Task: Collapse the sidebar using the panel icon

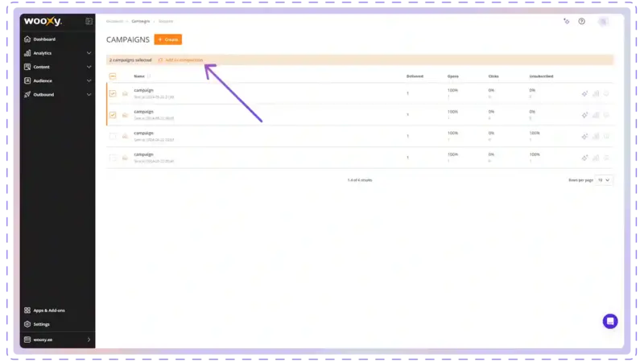Action: (x=89, y=22)
